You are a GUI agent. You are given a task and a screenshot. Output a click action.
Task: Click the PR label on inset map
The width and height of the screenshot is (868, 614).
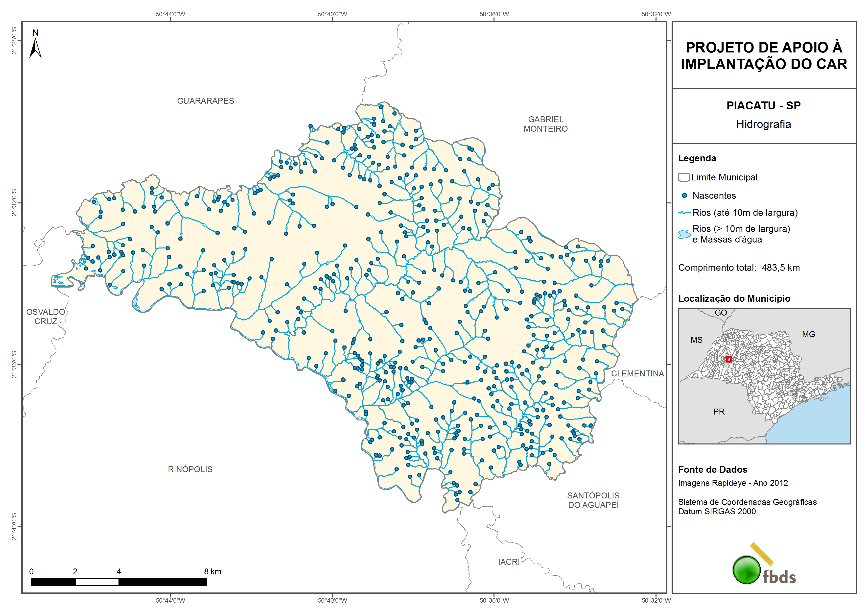[719, 412]
